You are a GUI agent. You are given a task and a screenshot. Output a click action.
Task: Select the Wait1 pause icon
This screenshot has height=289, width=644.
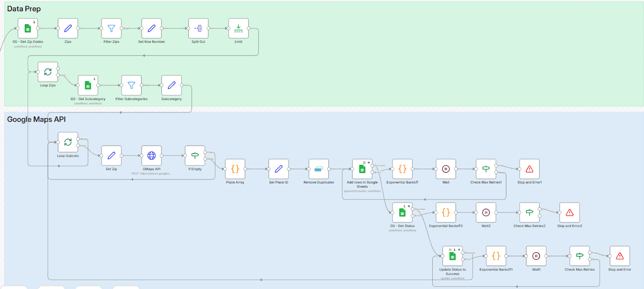pyautogui.click(x=535, y=256)
